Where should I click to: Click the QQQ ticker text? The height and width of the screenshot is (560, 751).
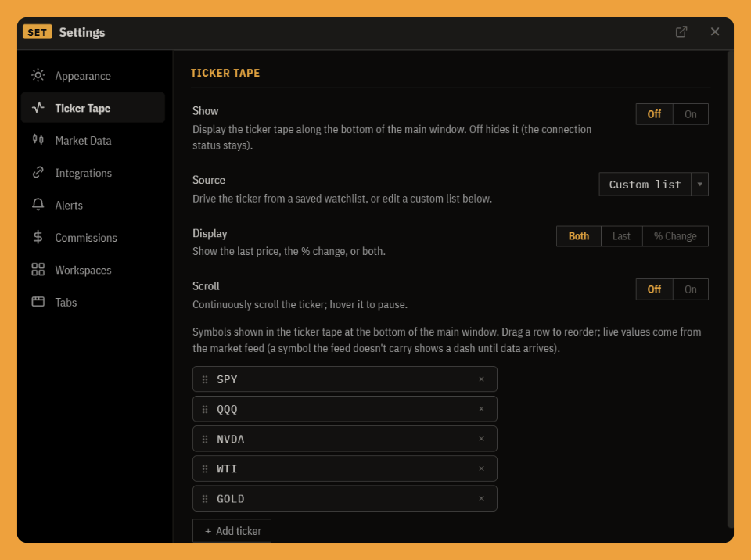pyautogui.click(x=227, y=409)
